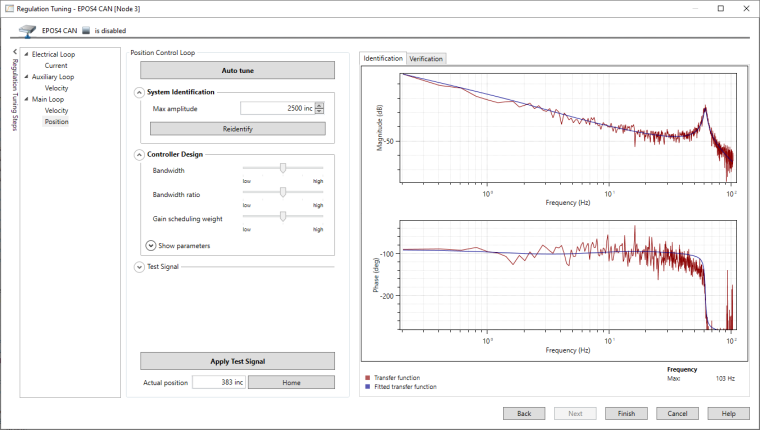Increase Max amplitude with the up arrow
Screen dimensions: 760x430
(x=319, y=105)
